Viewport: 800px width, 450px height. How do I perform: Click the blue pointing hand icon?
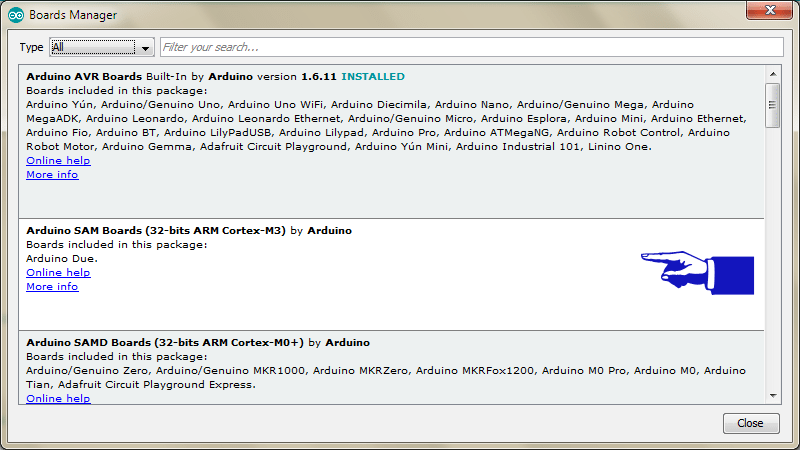[x=696, y=270]
